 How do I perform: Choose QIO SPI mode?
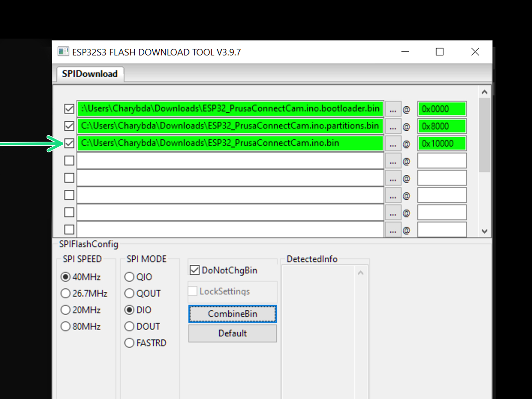129,277
